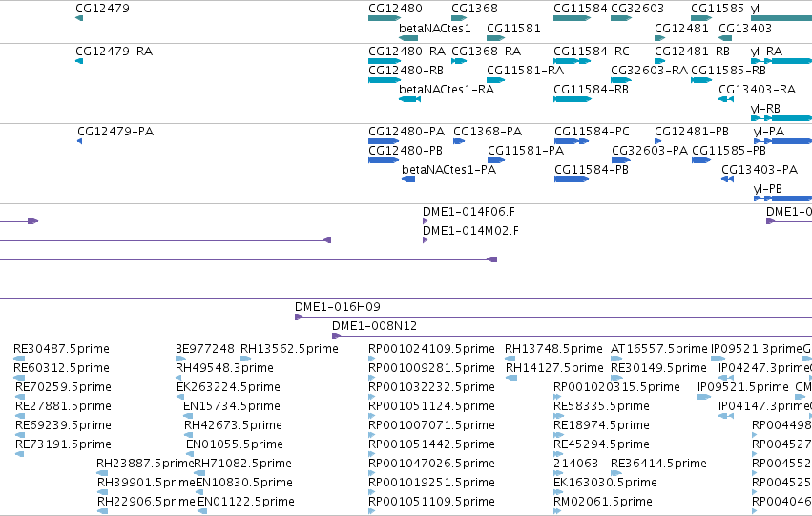Open protein CG11584-PB

pos(592,170)
